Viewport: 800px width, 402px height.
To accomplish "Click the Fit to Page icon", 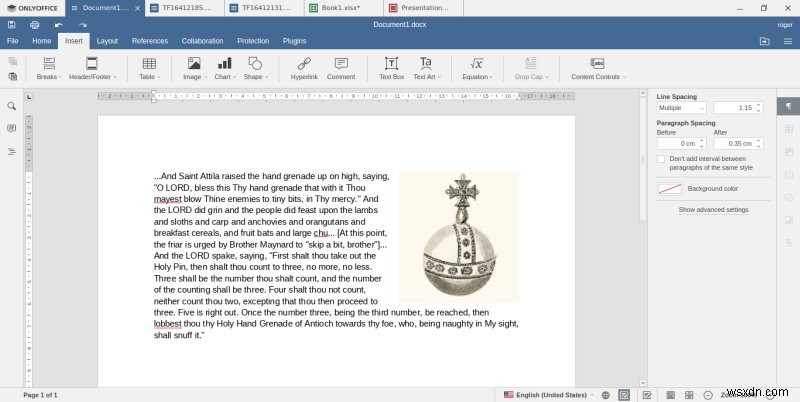I will coord(671,395).
